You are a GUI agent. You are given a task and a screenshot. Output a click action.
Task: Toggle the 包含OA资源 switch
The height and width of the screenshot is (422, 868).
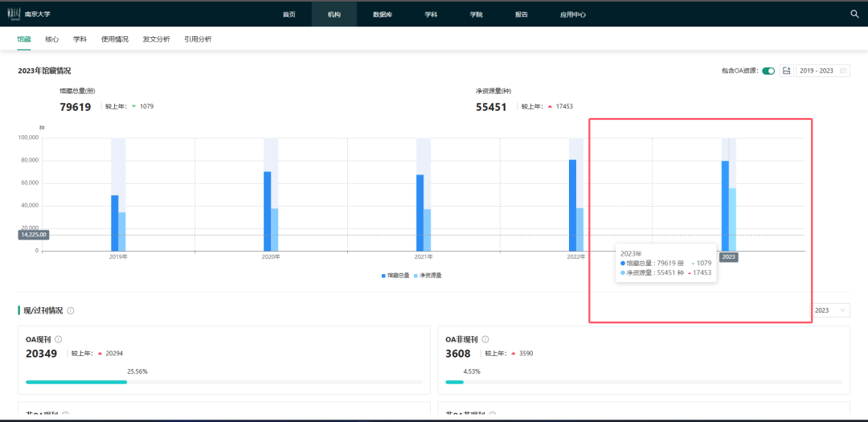pos(768,71)
